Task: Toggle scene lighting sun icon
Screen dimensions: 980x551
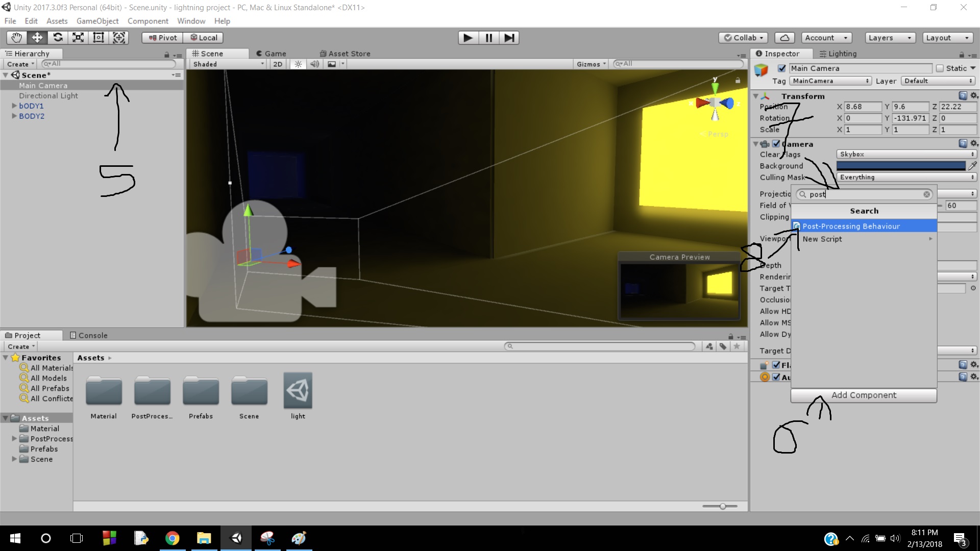Action: (298, 64)
